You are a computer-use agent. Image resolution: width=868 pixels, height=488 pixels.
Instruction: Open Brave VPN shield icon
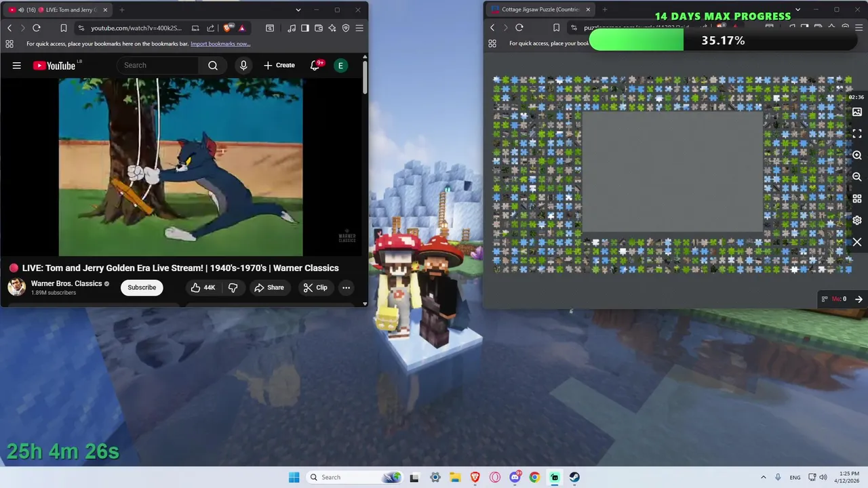[x=346, y=28]
